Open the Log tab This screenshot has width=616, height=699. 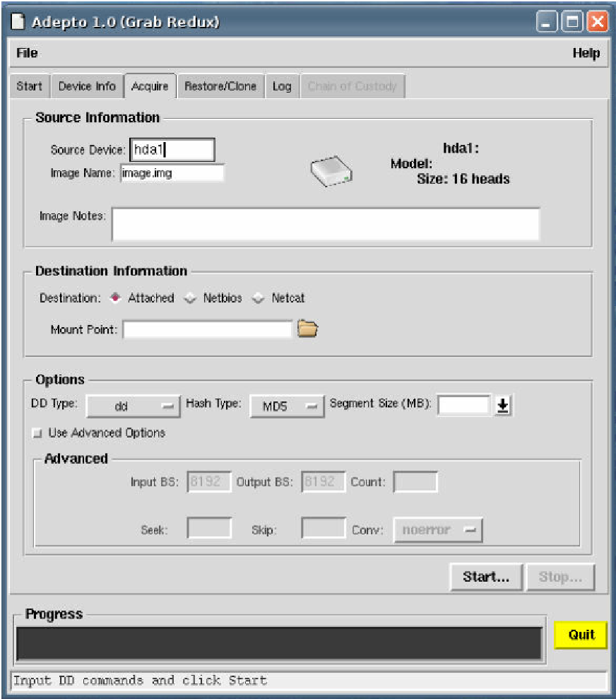pos(282,86)
